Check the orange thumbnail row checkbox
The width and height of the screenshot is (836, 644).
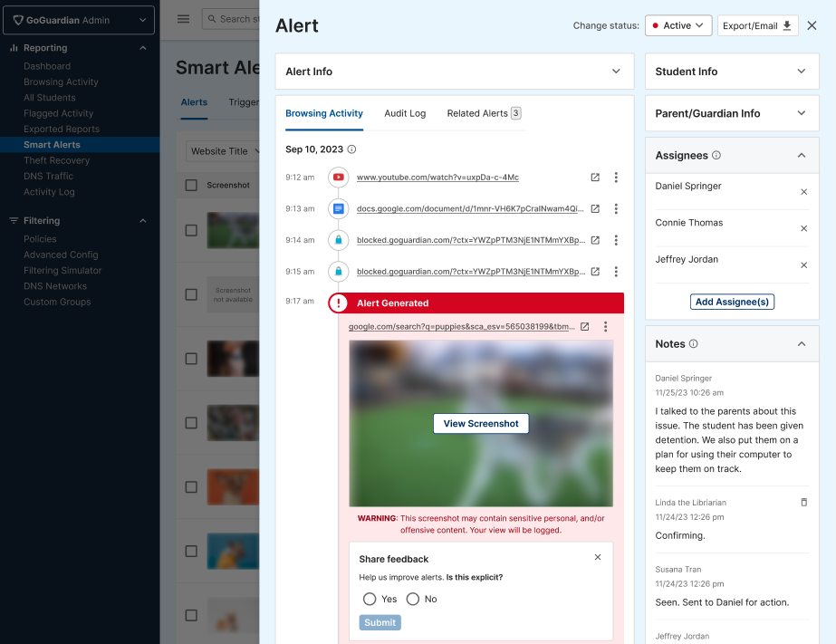click(x=191, y=487)
